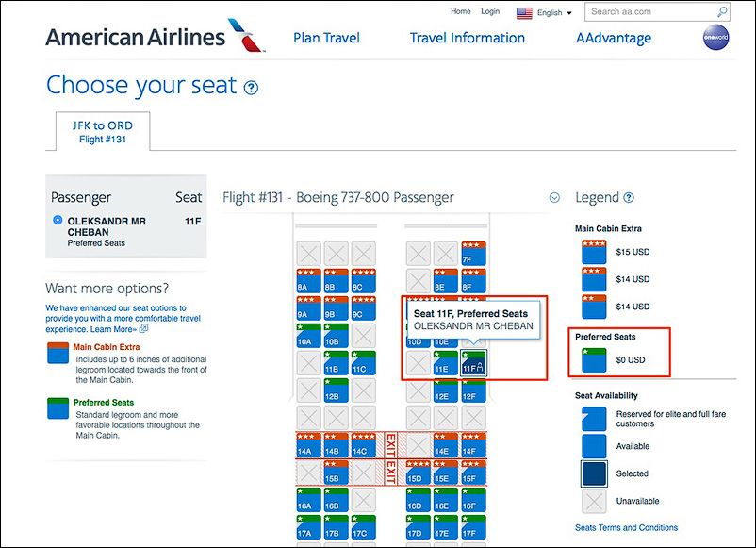Click the selected seat 11F
The height and width of the screenshot is (548, 756).
point(473,363)
